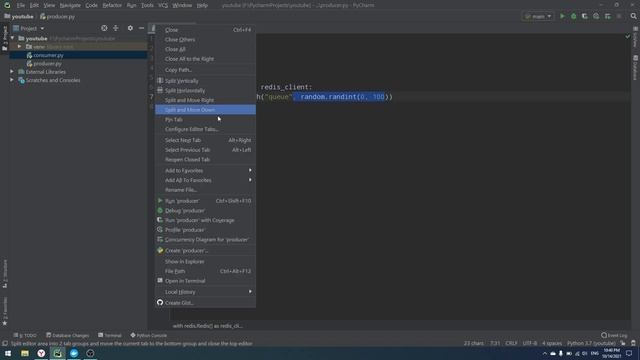Open the Refactor menu

112,5
